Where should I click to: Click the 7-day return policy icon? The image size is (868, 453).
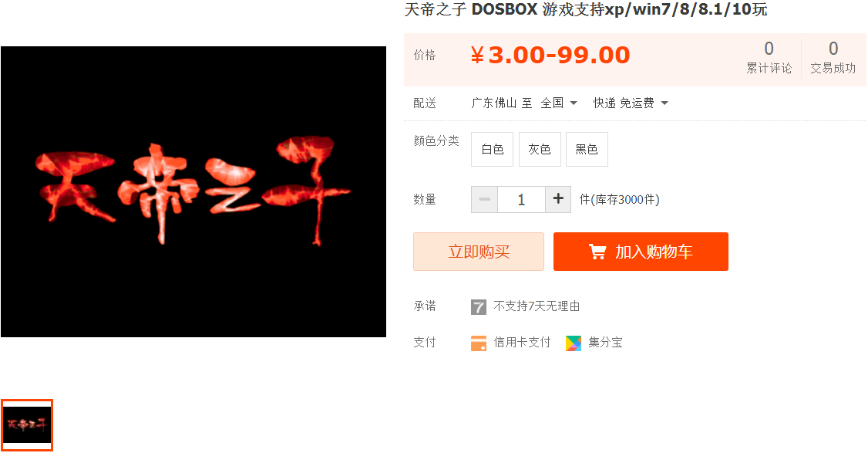pos(478,306)
